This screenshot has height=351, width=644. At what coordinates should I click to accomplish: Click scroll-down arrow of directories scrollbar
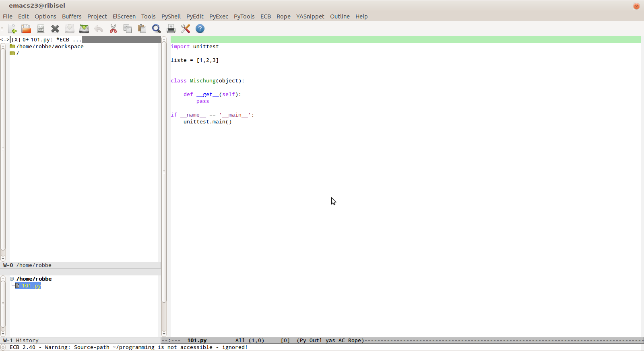(3, 259)
